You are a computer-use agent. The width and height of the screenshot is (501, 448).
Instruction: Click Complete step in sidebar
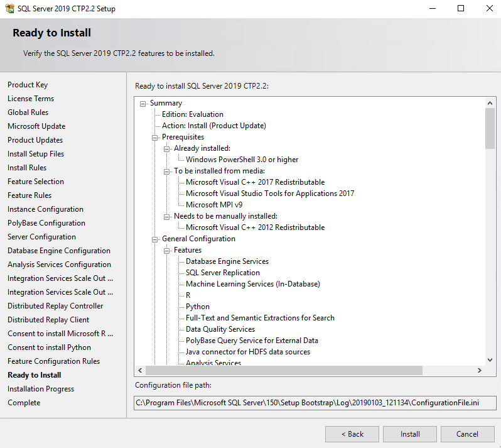coord(24,403)
